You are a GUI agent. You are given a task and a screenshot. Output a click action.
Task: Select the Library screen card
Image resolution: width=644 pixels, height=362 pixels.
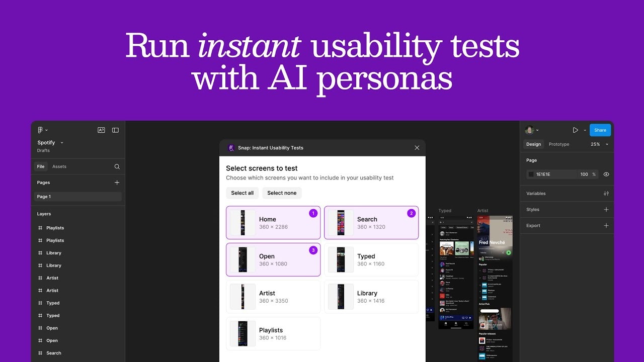[x=371, y=297]
